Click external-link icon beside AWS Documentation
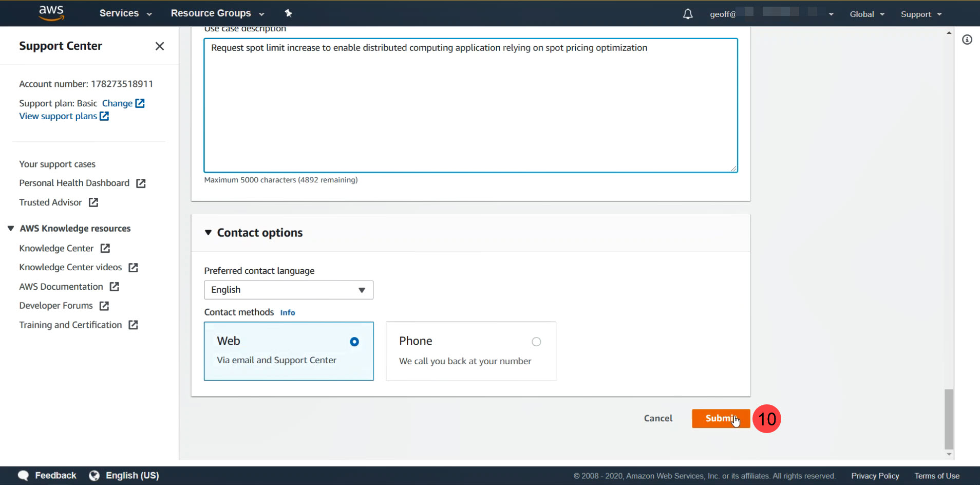 pos(115,287)
